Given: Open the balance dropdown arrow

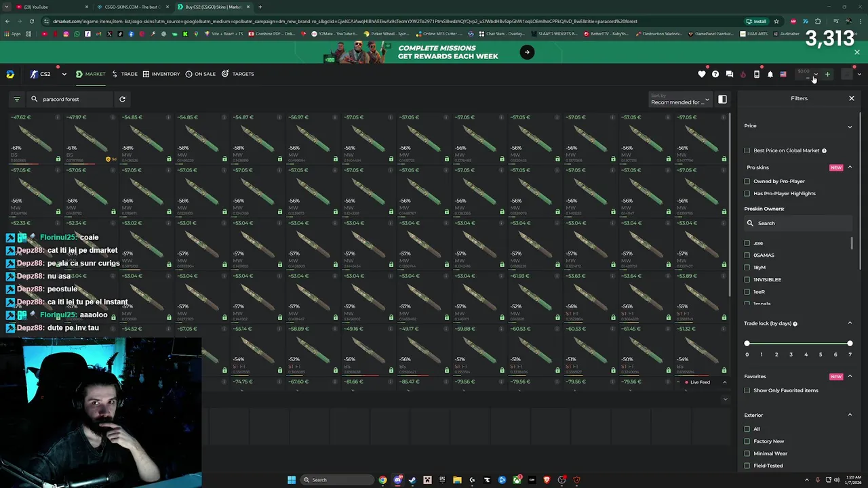Looking at the screenshot, I should 816,74.
